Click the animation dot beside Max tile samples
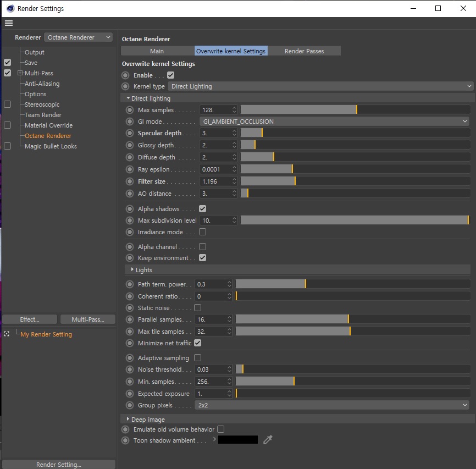Viewport: 476px width, 469px height. [x=130, y=332]
